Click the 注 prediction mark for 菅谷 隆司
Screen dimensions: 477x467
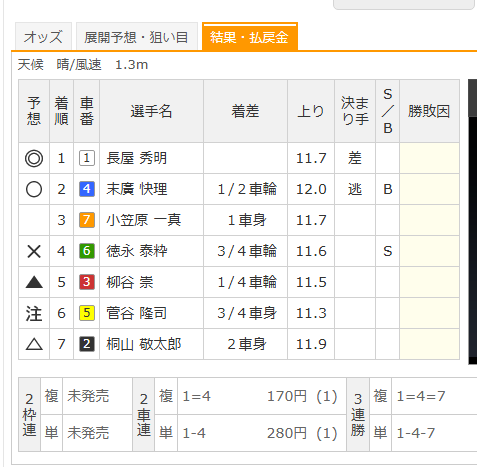[x=34, y=313]
